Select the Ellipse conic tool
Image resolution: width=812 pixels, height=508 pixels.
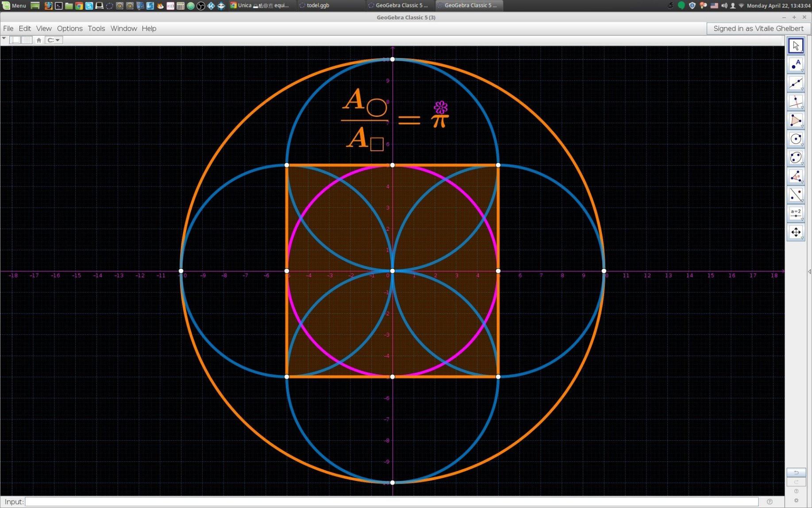click(796, 158)
